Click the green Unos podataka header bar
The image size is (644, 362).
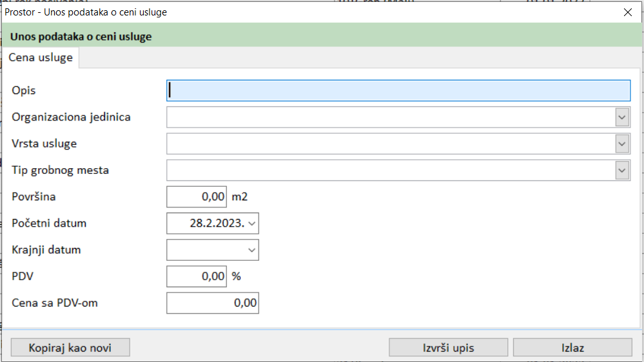click(x=322, y=37)
